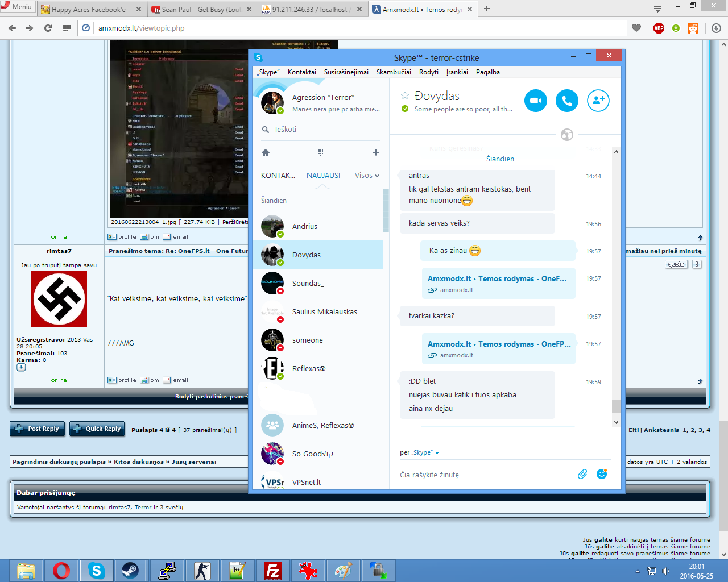Image resolution: width=728 pixels, height=582 pixels.
Task: Expand rimtas7 karma plus box
Action: point(21,367)
